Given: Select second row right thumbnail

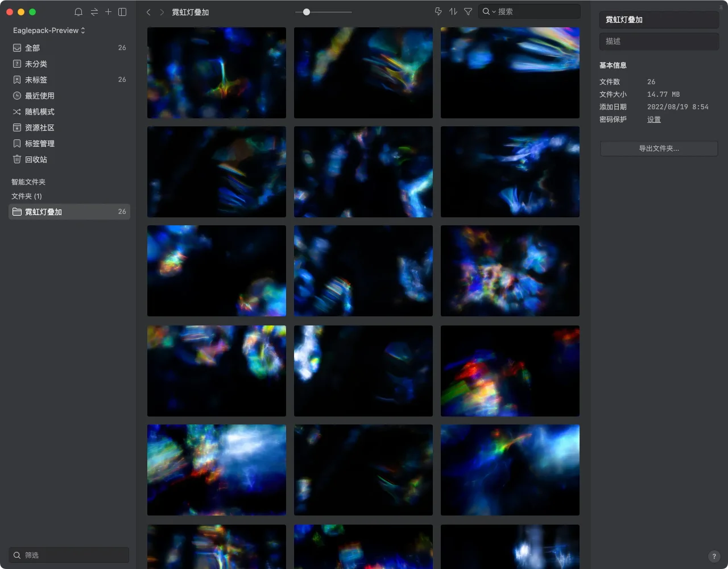Looking at the screenshot, I should tap(510, 172).
